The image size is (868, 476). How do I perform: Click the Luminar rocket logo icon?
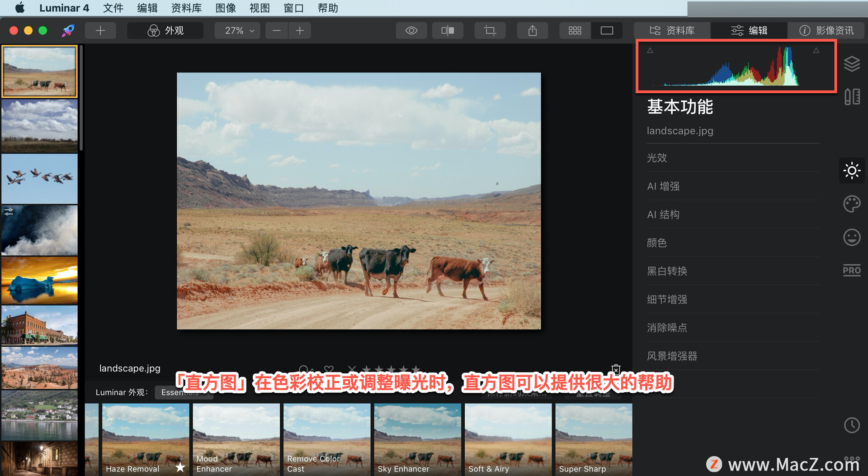(x=68, y=30)
